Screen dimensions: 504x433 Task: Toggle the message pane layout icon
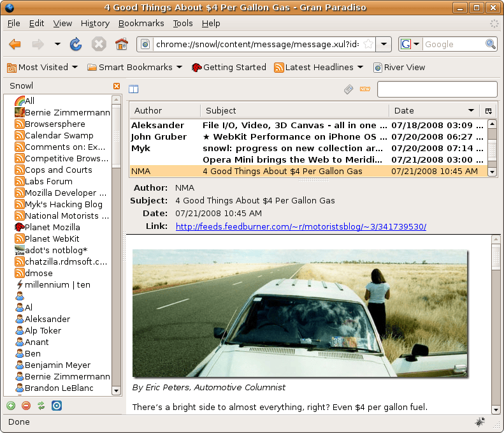[133, 89]
